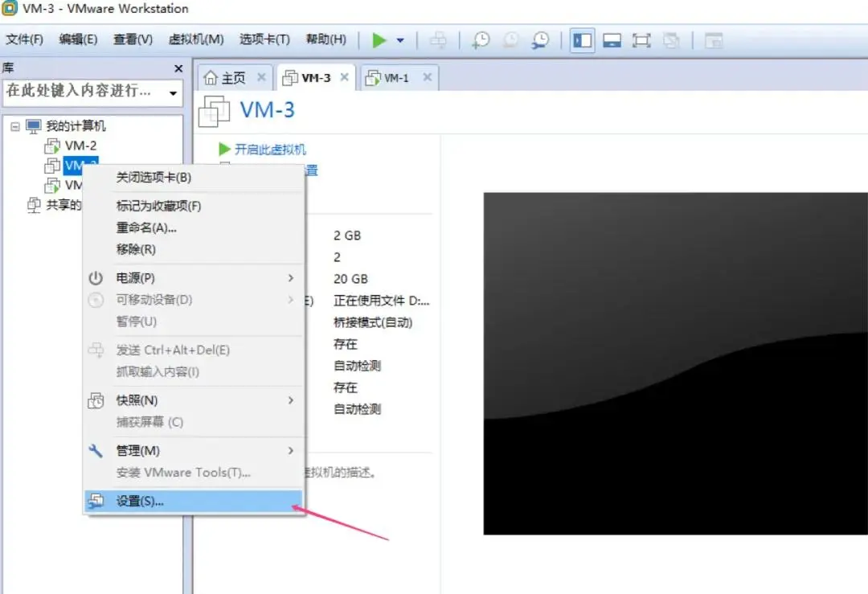Open the snapshot manager toolbar icon

pyautogui.click(x=540, y=40)
